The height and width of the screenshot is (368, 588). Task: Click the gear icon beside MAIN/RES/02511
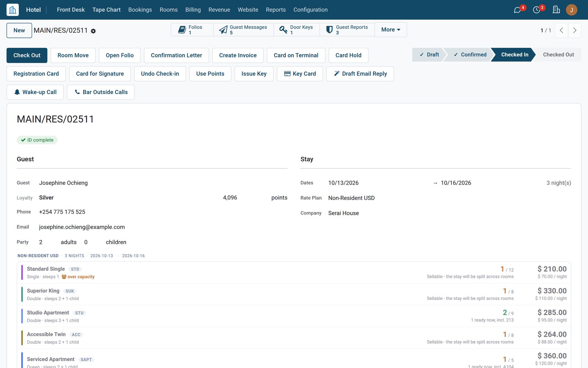point(93,31)
